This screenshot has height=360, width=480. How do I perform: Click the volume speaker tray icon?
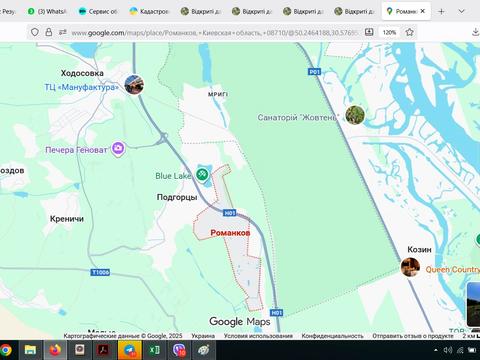coord(448,350)
